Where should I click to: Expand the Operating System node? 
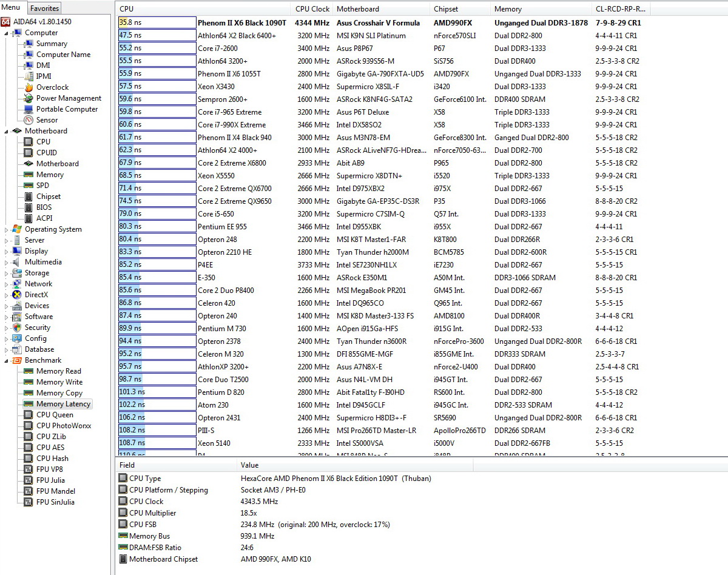pyautogui.click(x=7, y=229)
